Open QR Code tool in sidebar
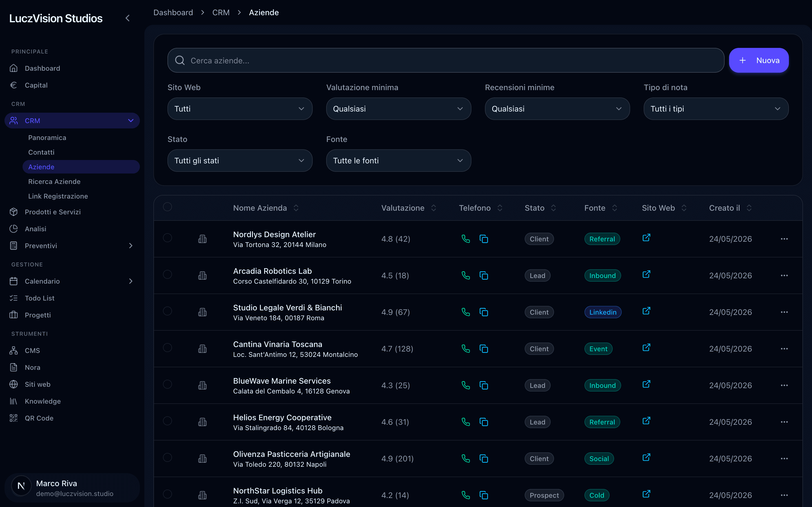 [x=39, y=418]
